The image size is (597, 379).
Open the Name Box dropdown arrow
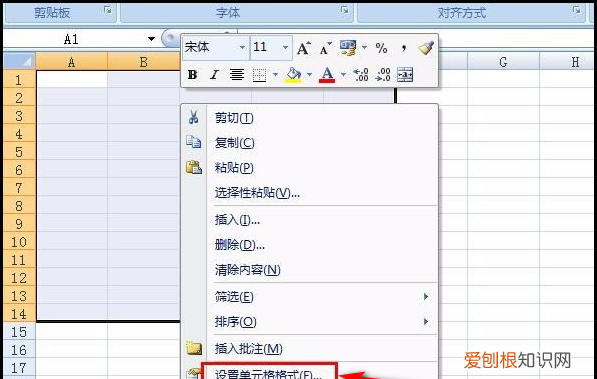pyautogui.click(x=151, y=39)
